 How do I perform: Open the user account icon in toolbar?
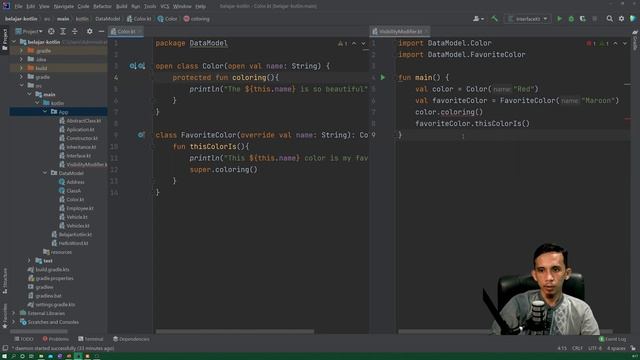tap(477, 19)
